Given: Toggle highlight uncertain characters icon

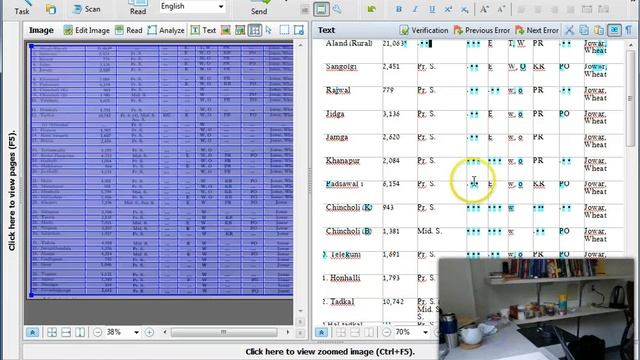Looking at the screenshot, I should click(x=614, y=30).
